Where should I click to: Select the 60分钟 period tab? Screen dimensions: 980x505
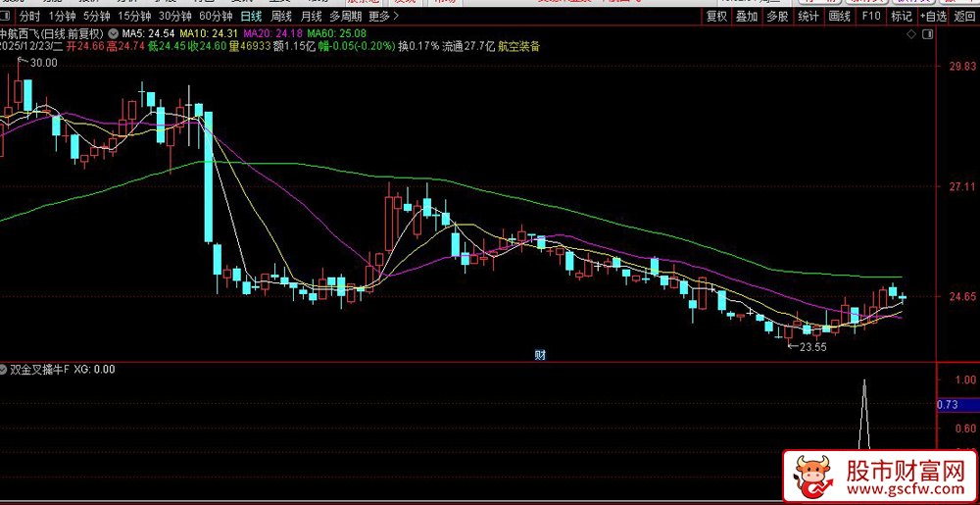[x=216, y=17]
